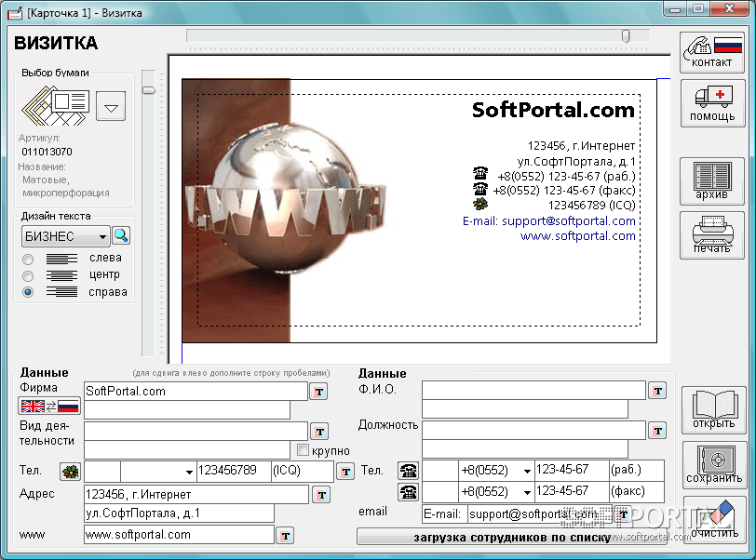Image resolution: width=756 pixels, height=560 pixels.
Task: Click the (раб.) label field
Action: [637, 470]
